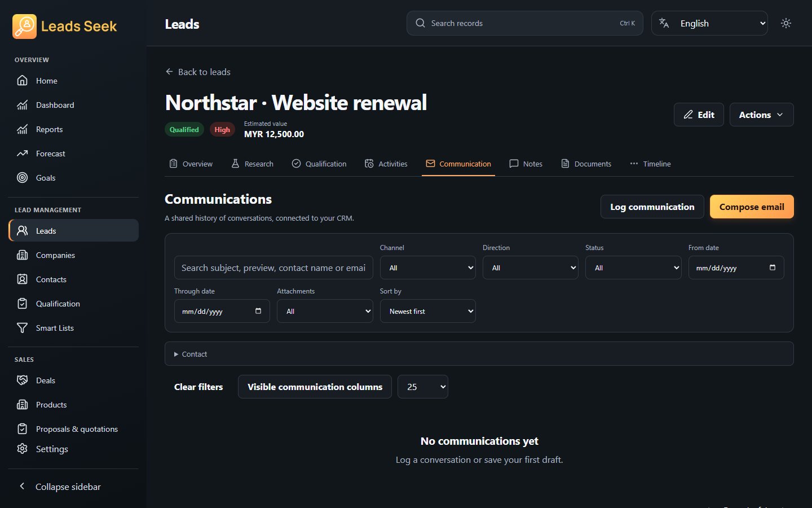Open the Status filter dropdown

tap(633, 268)
